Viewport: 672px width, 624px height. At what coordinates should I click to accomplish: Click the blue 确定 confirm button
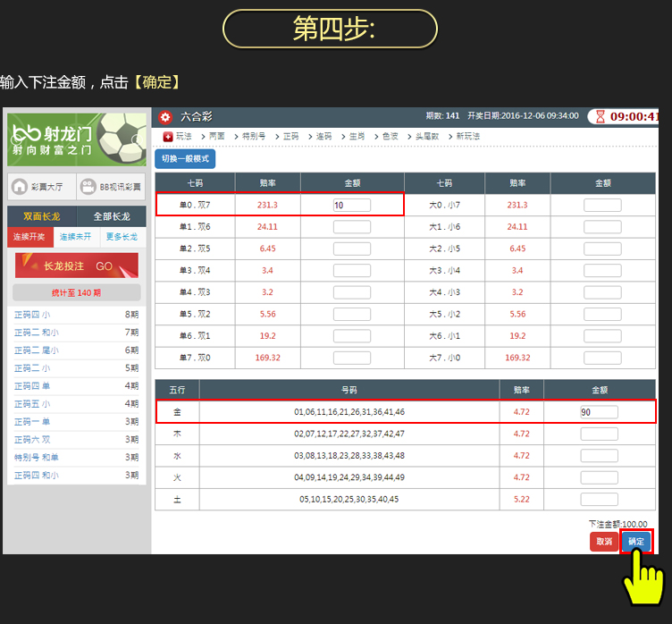[635, 541]
